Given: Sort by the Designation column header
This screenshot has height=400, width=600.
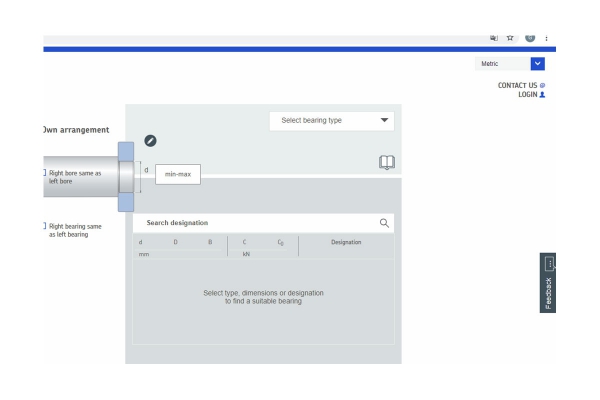Looking at the screenshot, I should (346, 242).
